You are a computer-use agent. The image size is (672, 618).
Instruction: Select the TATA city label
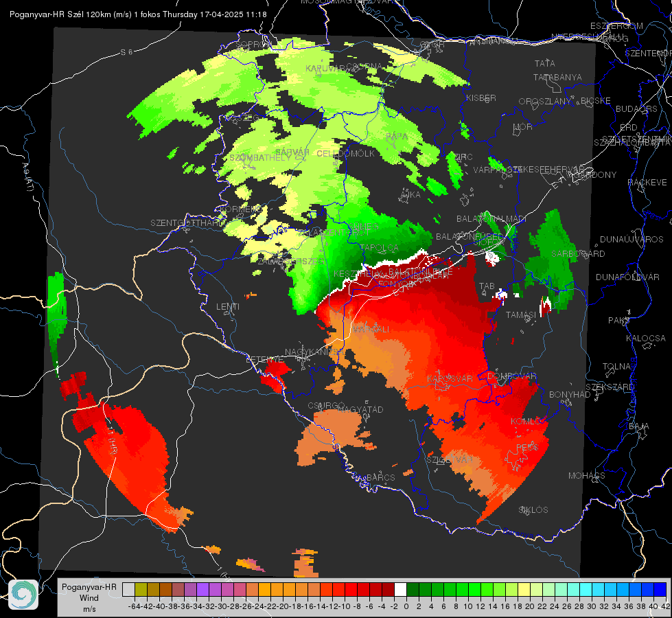(545, 63)
